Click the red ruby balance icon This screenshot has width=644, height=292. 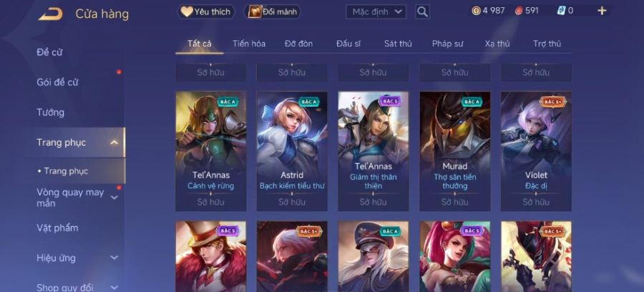click(519, 11)
